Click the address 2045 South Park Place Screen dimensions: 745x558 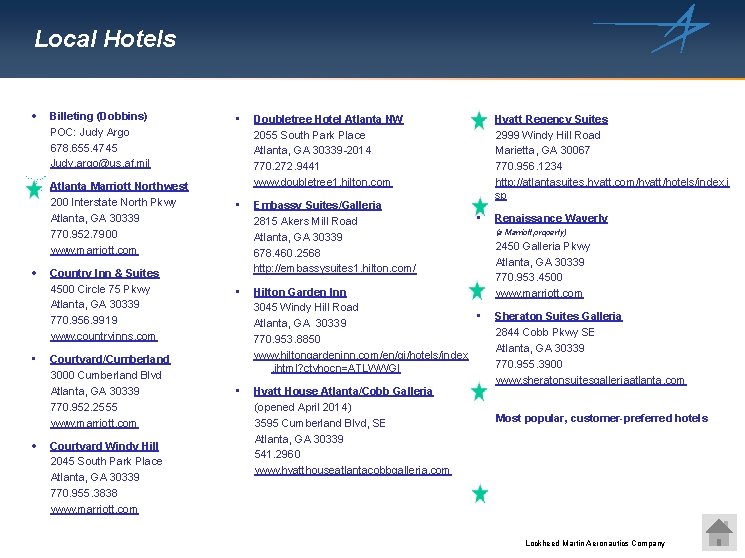(x=106, y=462)
